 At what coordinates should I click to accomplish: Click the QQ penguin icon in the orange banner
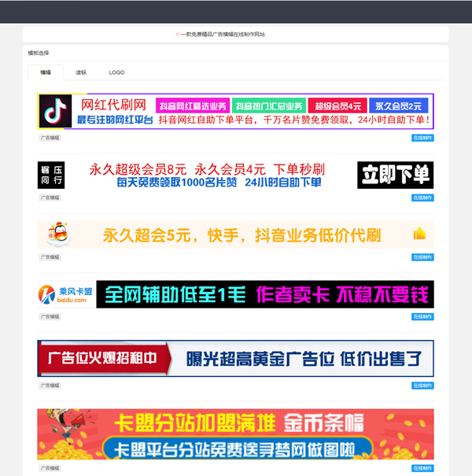click(54, 234)
